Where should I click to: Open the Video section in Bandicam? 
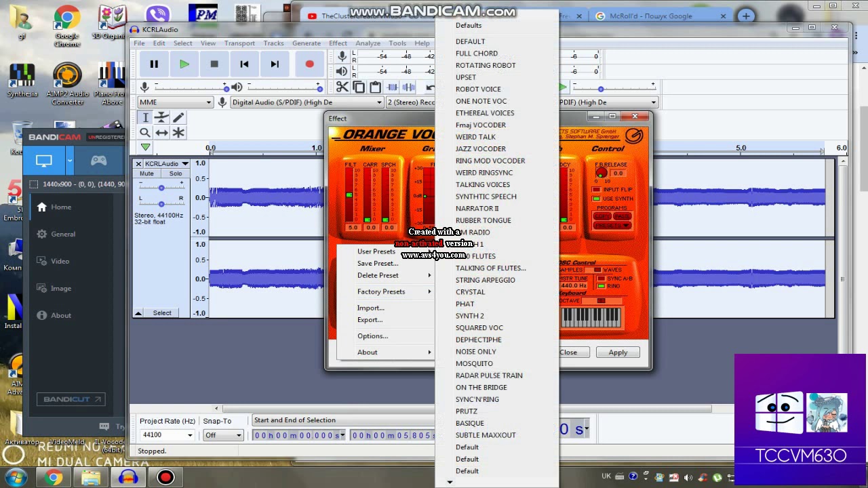click(60, 261)
